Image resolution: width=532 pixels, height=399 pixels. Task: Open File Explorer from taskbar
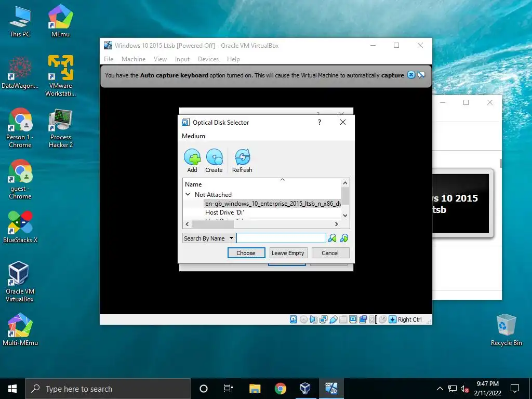(255, 389)
